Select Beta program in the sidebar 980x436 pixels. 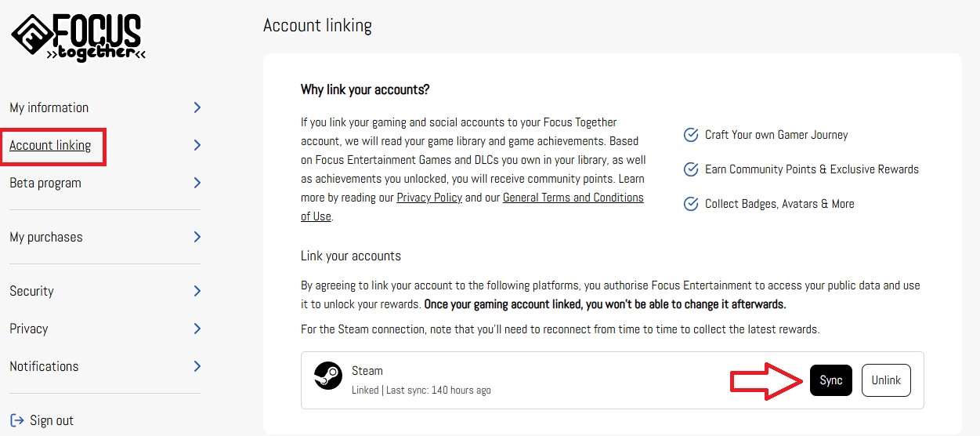point(45,183)
